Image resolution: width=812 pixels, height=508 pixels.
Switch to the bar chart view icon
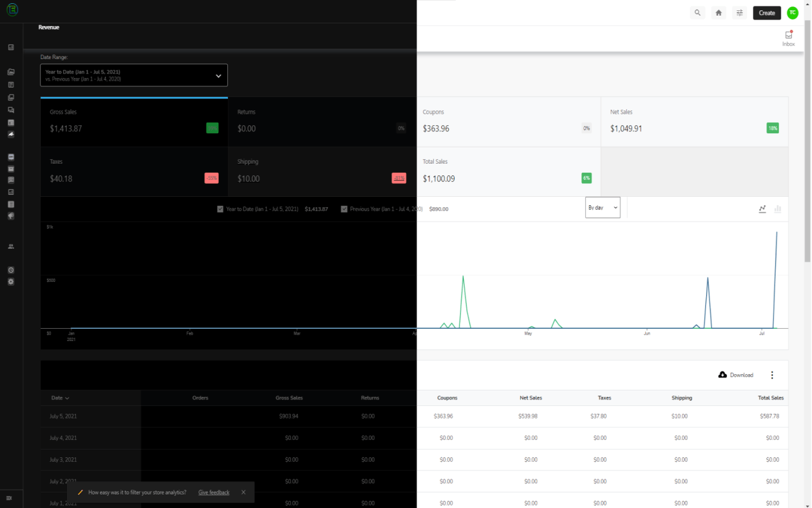tap(778, 209)
